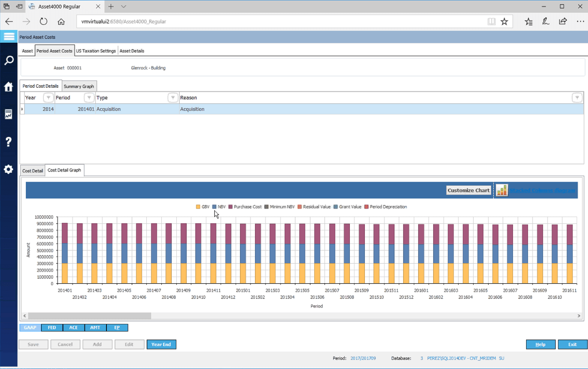Go to browser home page icon
This screenshot has width=588, height=369.
(61, 21)
